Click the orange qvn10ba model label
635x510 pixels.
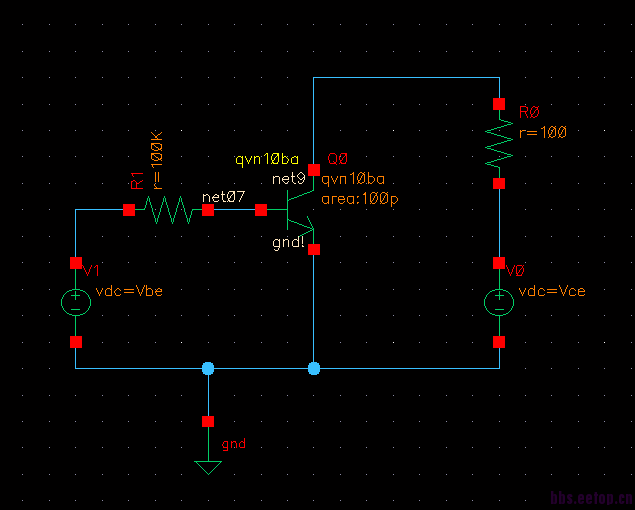tap(353, 179)
